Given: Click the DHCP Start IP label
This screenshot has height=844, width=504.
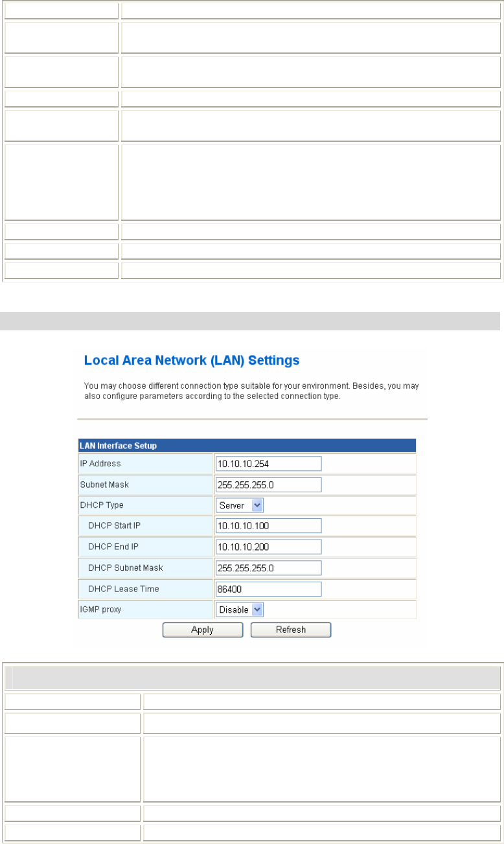Looking at the screenshot, I should click(114, 526).
